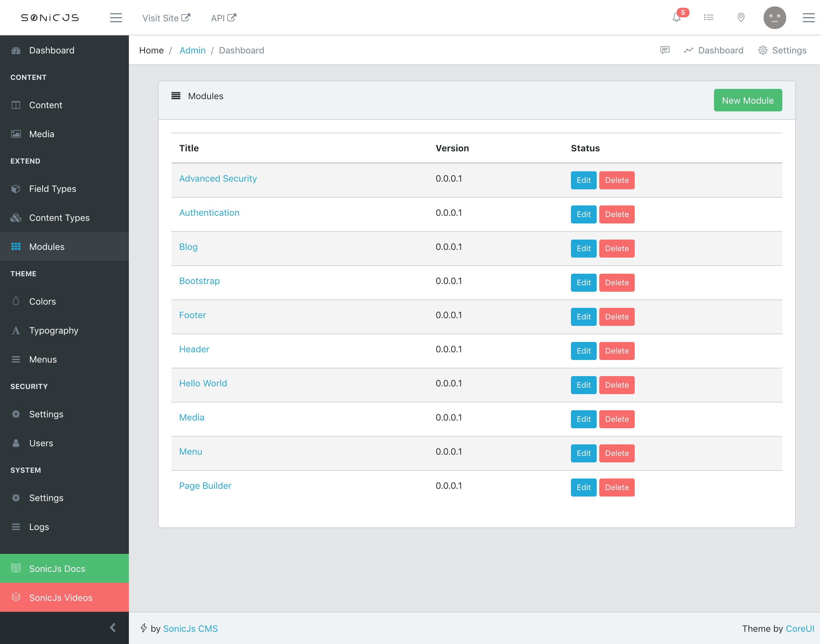
Task: Select the Typography letter icon
Action: coord(16,331)
